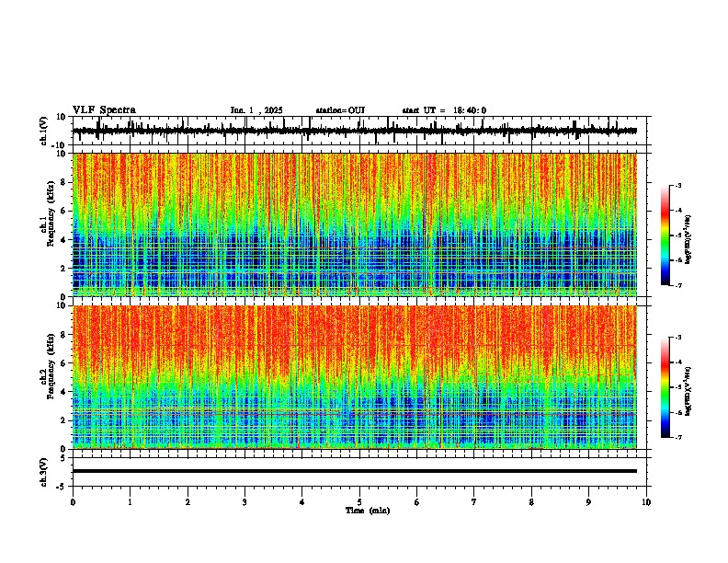Click the station name label in header
Screen dimensions: 728x563
[340, 110]
